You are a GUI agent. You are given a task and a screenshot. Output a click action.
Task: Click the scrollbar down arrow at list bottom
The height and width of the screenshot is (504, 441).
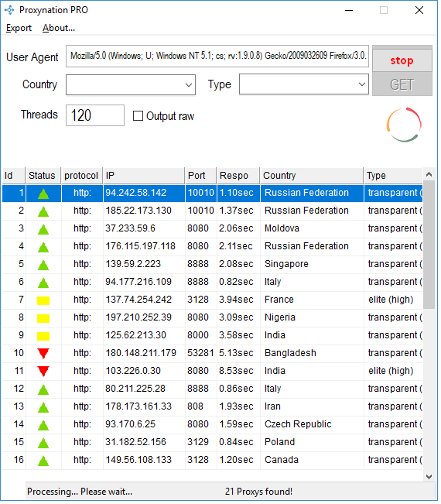tap(429, 476)
